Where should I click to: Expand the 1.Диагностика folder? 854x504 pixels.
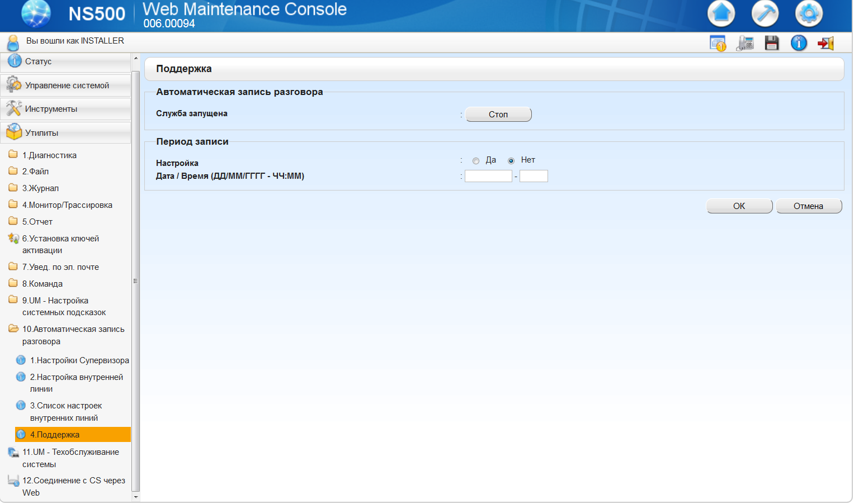pyautogui.click(x=49, y=155)
